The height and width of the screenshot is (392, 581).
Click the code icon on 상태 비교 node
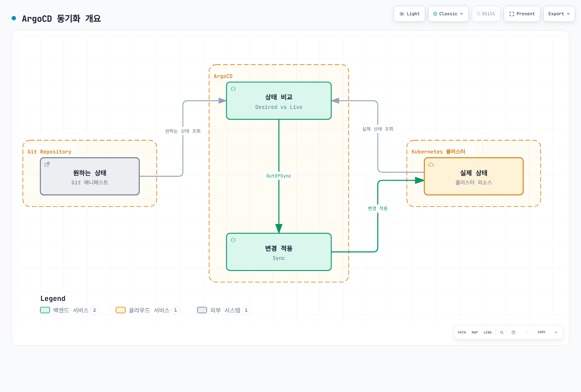pos(233,89)
